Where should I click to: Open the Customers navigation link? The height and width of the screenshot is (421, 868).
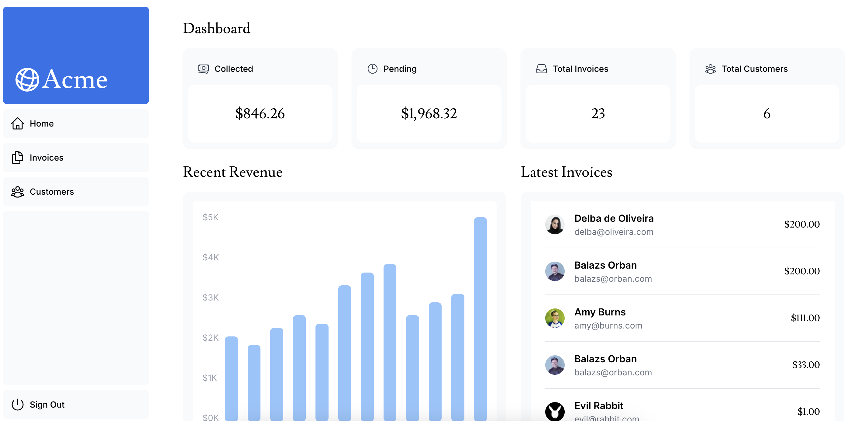[76, 192]
